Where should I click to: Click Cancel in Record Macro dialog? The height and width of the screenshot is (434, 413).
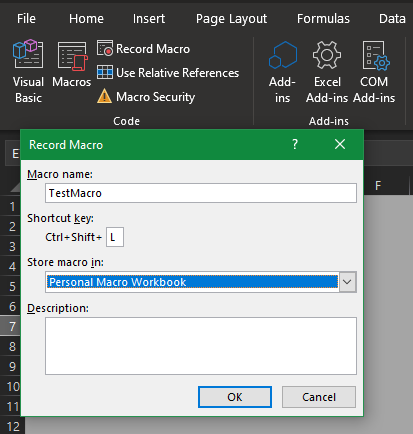tap(319, 397)
